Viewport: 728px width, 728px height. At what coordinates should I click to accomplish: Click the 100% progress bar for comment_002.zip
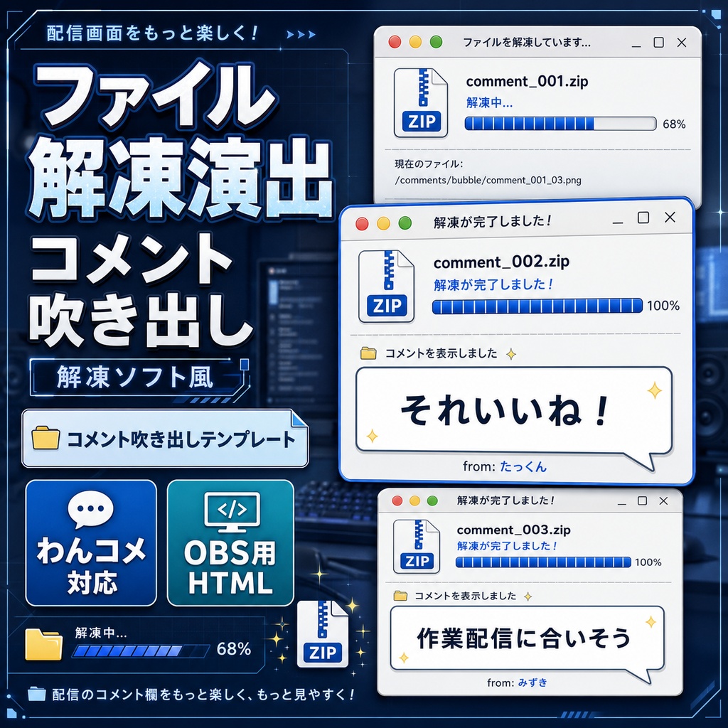click(x=537, y=306)
